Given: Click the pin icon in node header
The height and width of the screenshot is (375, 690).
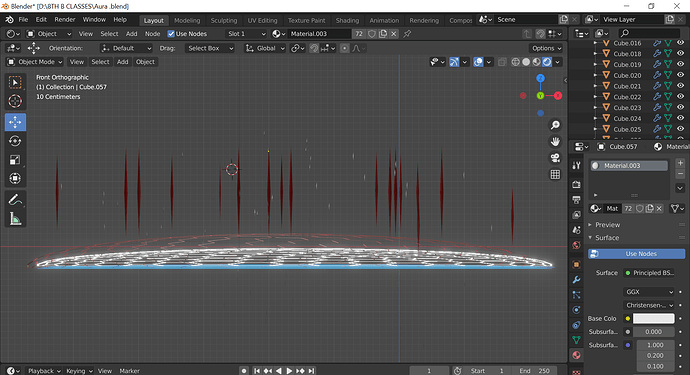Looking at the screenshot, I should pyautogui.click(x=407, y=34).
